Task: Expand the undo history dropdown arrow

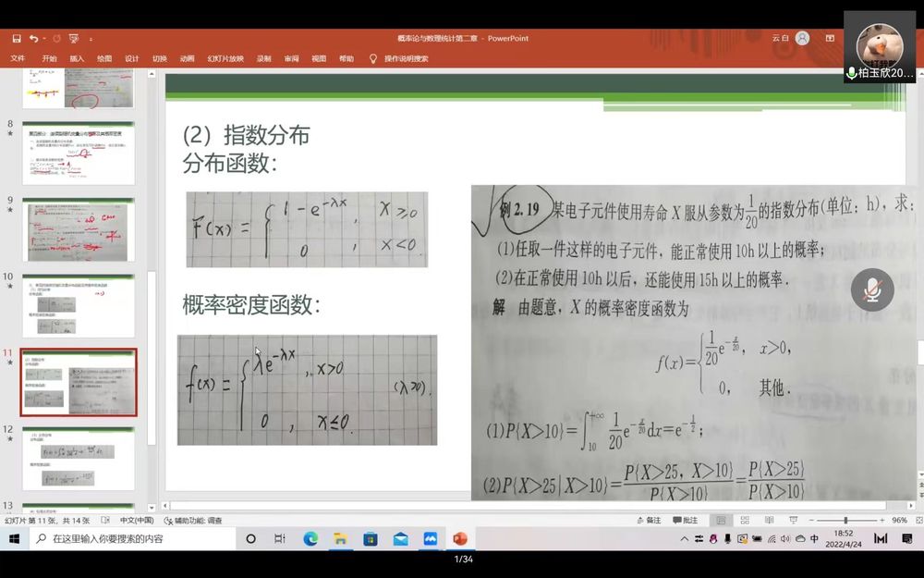Action: tap(44, 39)
